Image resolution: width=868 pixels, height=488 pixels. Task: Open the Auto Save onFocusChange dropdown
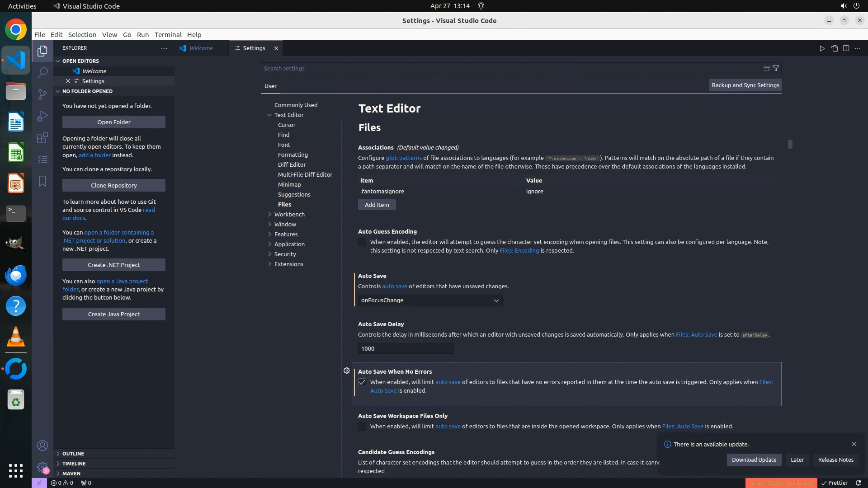429,300
